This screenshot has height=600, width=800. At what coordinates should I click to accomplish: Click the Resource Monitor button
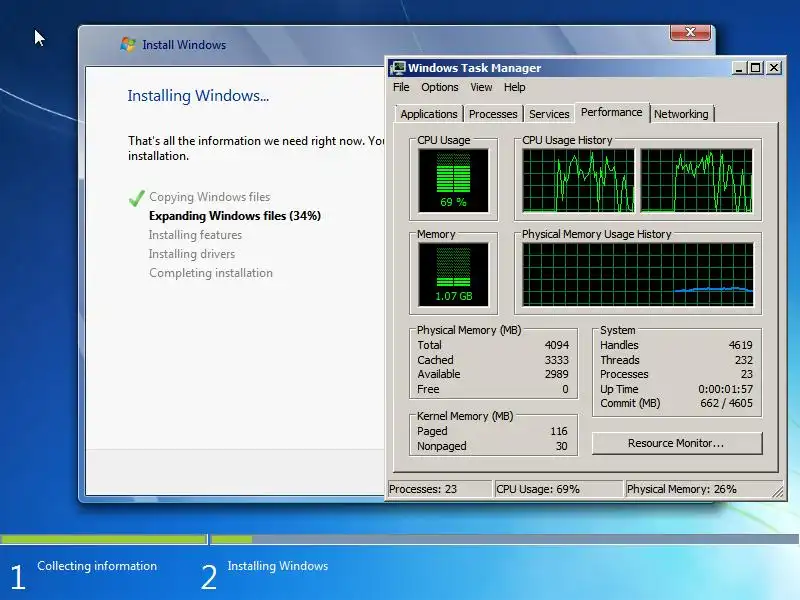tap(677, 443)
